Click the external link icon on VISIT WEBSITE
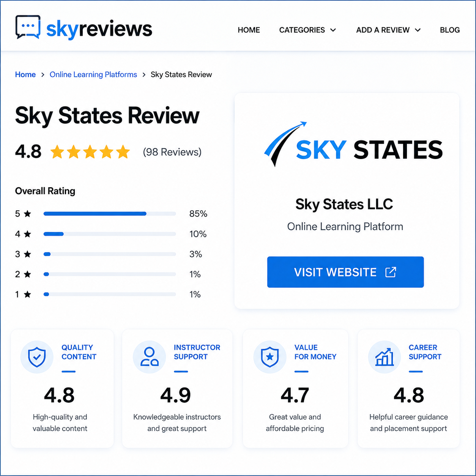This screenshot has height=476, width=476. pos(391,272)
